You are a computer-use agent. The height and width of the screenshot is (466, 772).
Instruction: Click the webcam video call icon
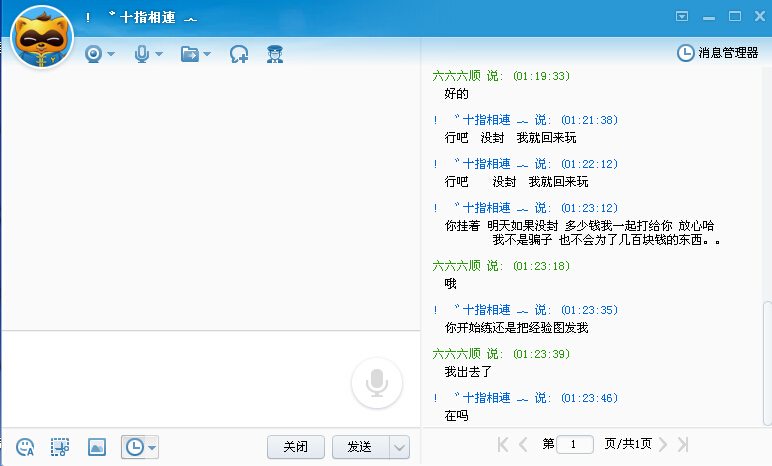pos(94,54)
